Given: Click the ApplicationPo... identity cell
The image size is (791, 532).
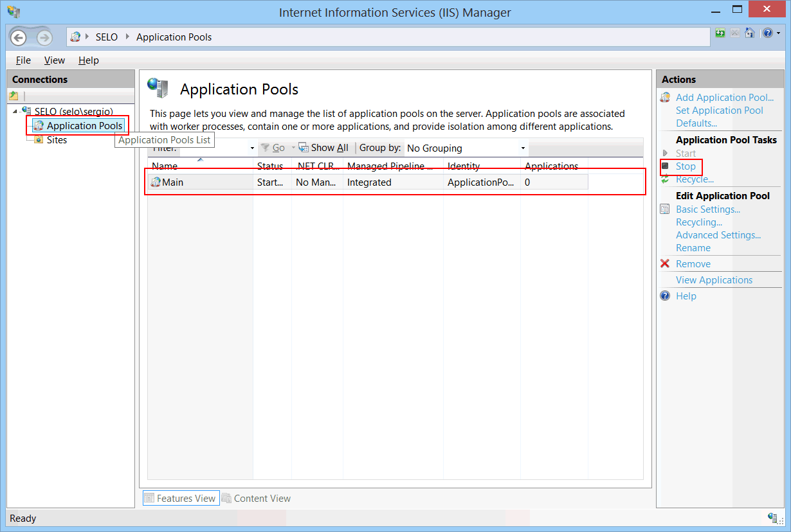Looking at the screenshot, I should coord(481,182).
